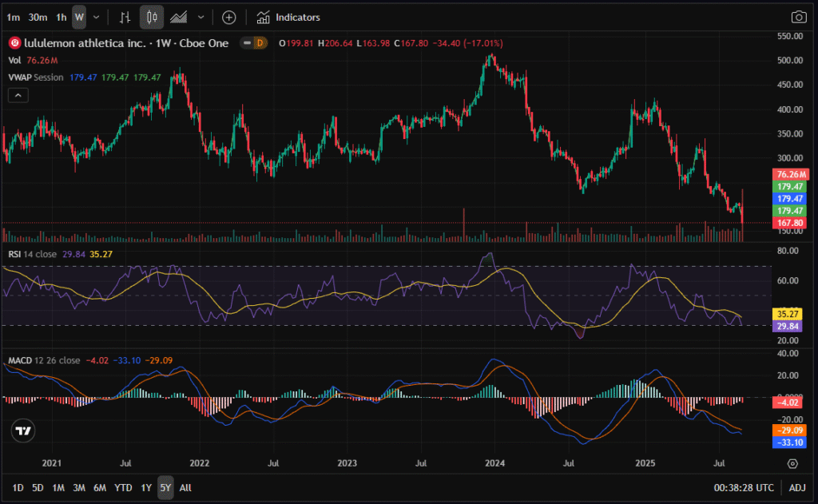Screen dimensions: 818x504
Task: Open the Indicators panel
Action: pyautogui.click(x=288, y=17)
